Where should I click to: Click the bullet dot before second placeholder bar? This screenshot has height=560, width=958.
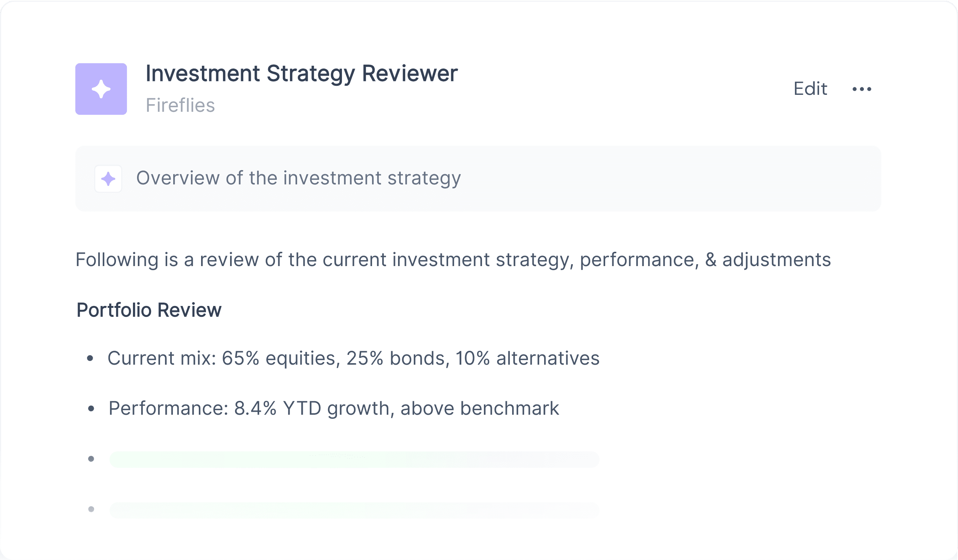coord(91,509)
